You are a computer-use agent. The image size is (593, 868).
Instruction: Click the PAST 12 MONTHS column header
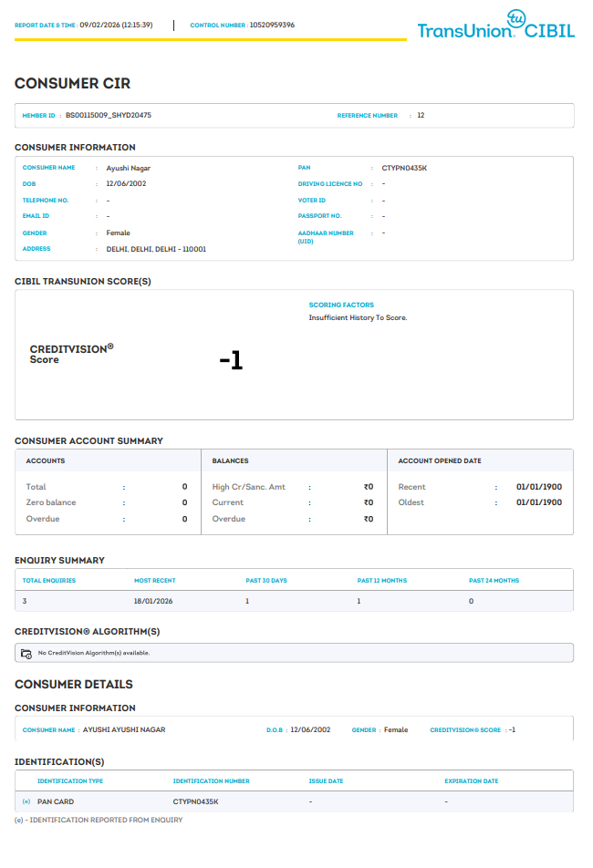[x=382, y=581]
